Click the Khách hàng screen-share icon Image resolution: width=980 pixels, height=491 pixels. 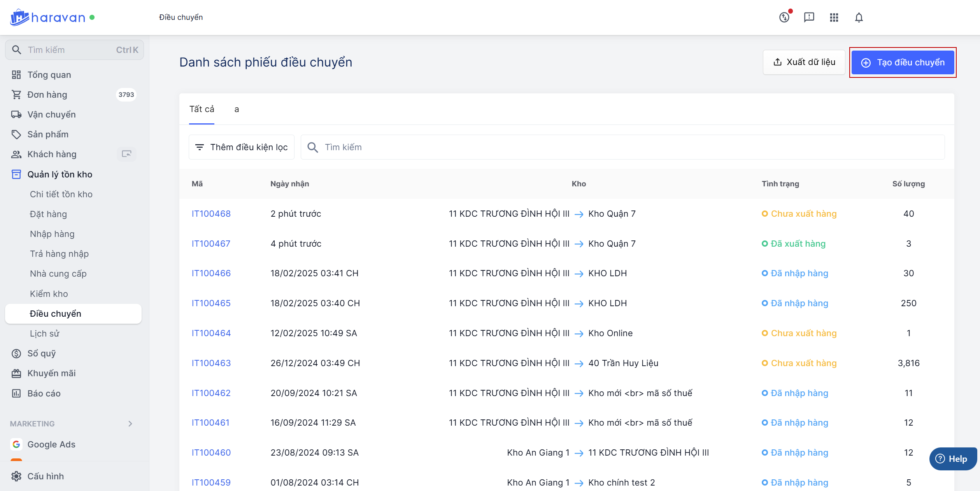(126, 154)
